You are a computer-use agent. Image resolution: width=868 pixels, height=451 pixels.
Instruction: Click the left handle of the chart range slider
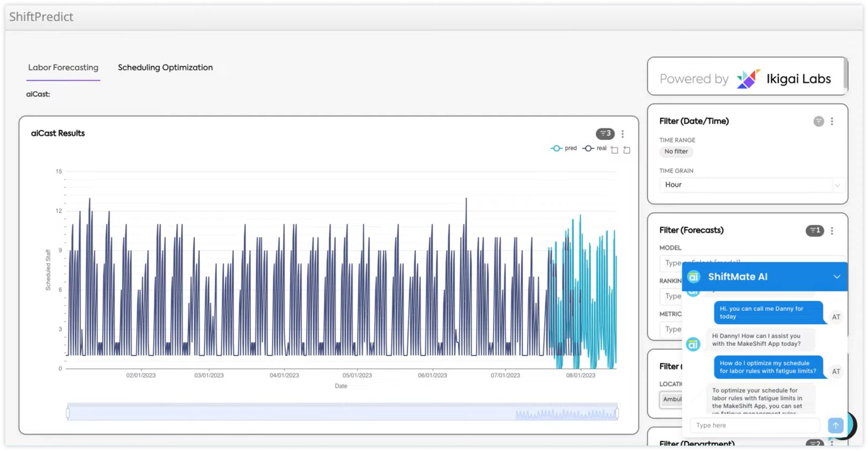tap(68, 413)
